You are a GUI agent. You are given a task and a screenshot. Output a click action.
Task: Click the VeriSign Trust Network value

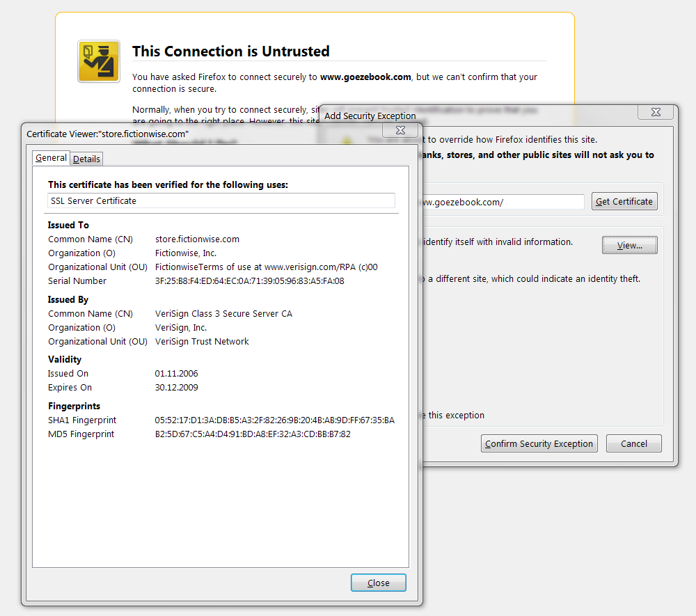point(202,341)
